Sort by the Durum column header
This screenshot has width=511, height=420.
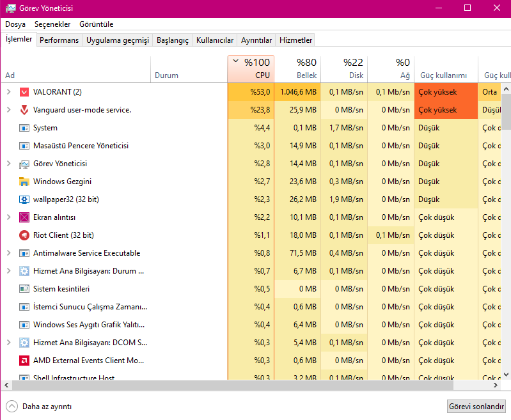(x=189, y=69)
